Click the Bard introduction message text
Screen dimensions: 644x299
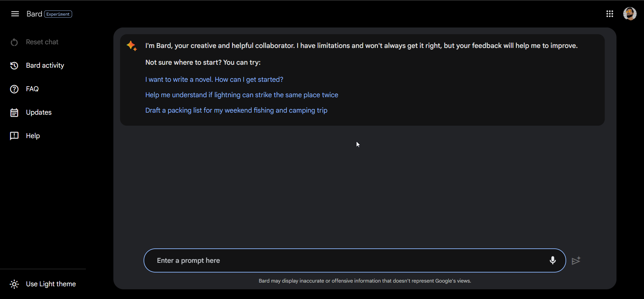pyautogui.click(x=361, y=46)
